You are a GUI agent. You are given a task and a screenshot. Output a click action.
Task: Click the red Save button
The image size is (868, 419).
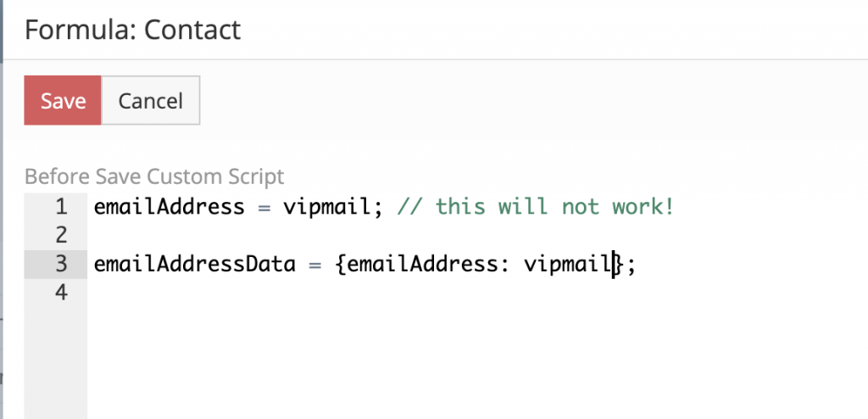[x=63, y=101]
